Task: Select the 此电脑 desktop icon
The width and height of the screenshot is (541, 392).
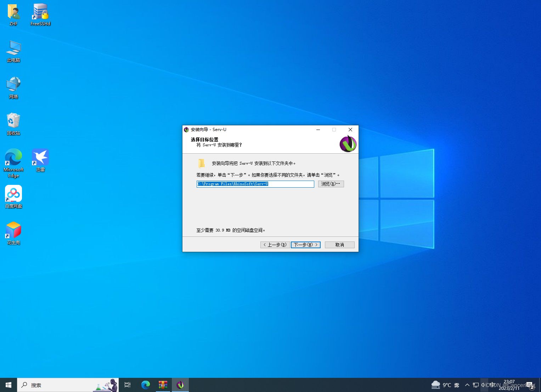Action: (x=13, y=51)
